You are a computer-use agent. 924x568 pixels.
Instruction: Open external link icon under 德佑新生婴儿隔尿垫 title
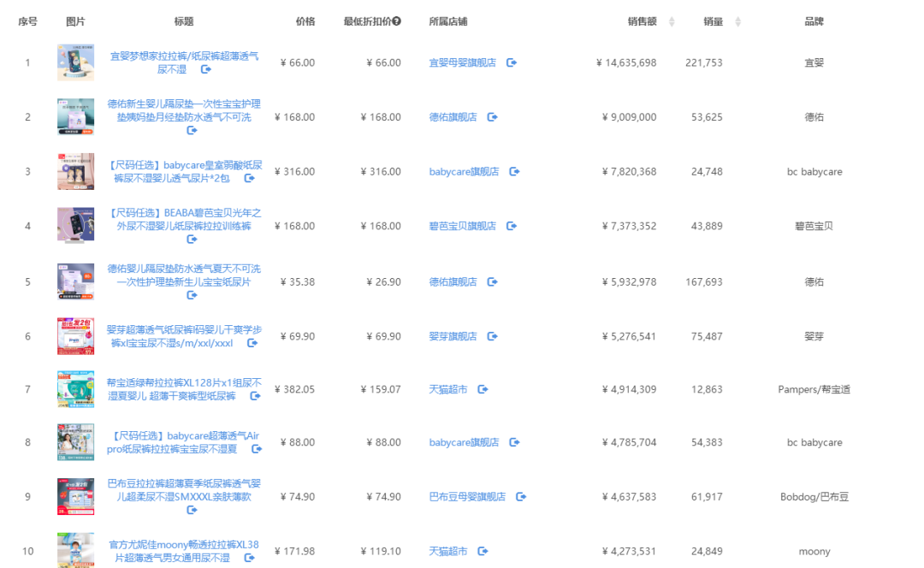[x=192, y=130]
